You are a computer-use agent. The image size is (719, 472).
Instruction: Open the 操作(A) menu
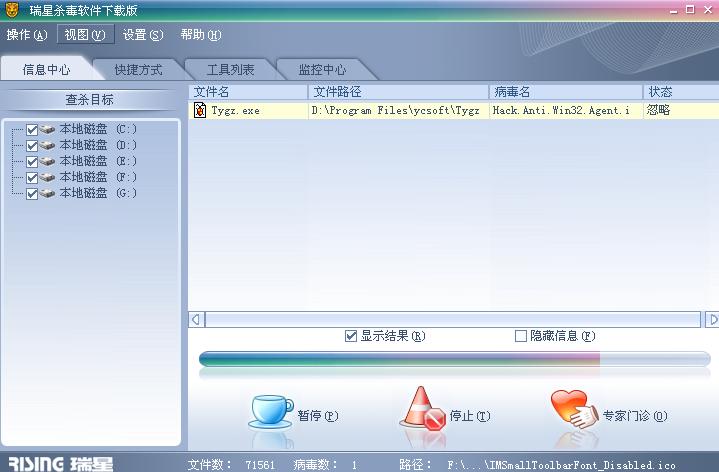(x=27, y=35)
